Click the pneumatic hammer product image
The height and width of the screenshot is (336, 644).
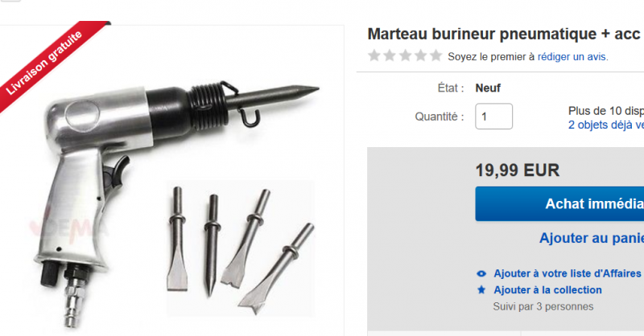pyautogui.click(x=164, y=181)
